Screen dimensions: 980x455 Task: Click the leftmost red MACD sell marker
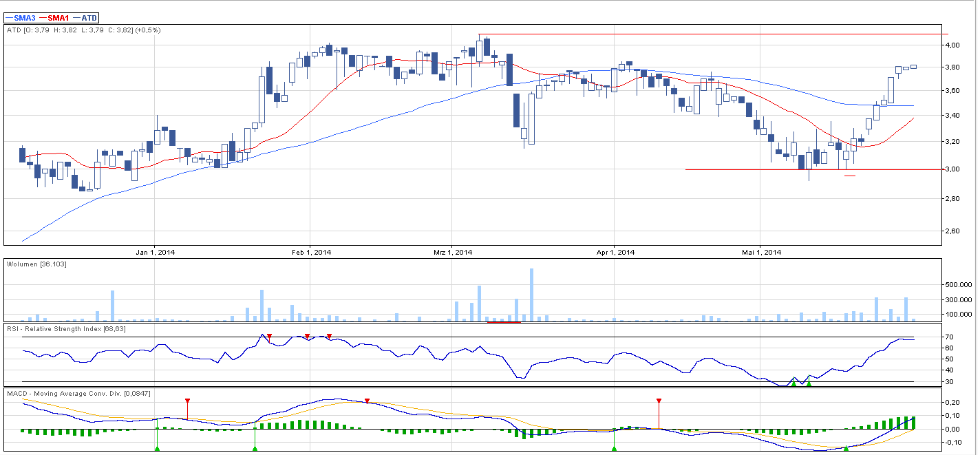tap(187, 401)
